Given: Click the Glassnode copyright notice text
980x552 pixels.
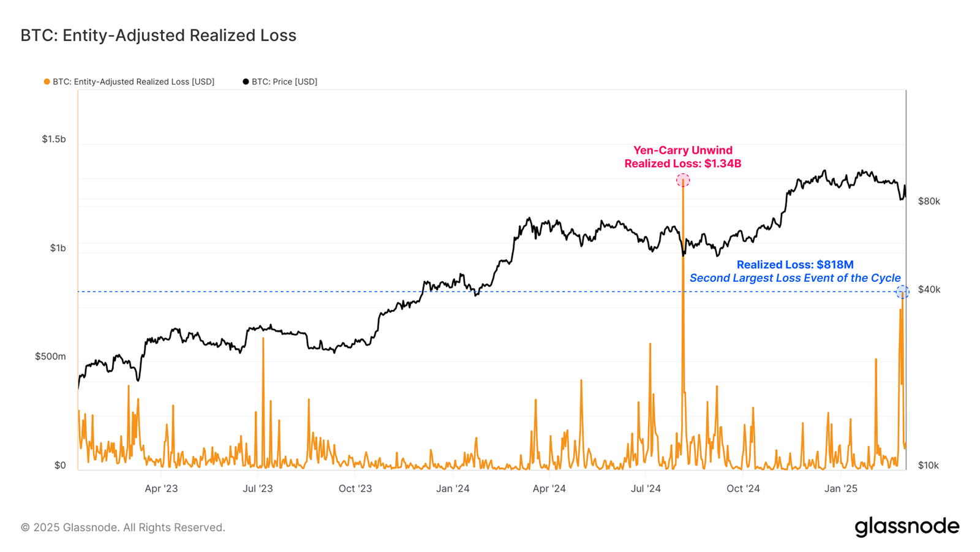Looking at the screenshot, I should pos(123,527).
